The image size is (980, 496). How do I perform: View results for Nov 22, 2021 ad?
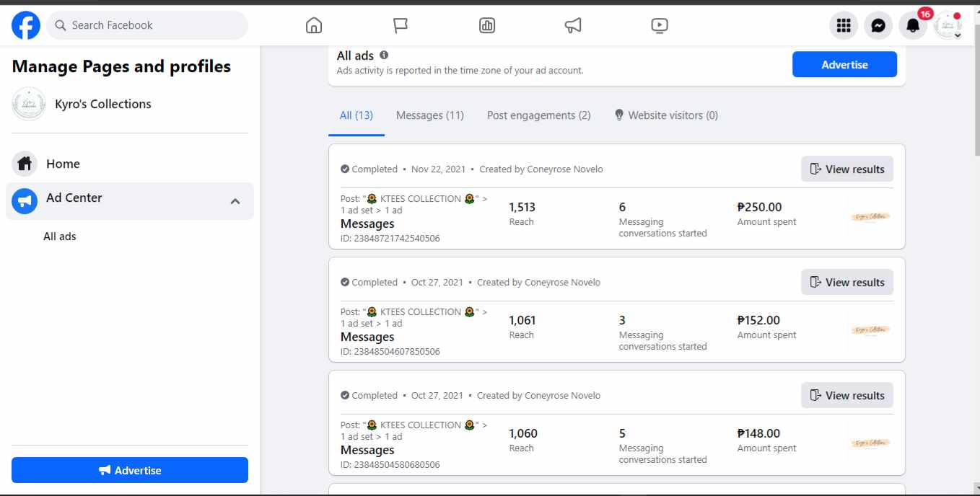click(x=847, y=169)
